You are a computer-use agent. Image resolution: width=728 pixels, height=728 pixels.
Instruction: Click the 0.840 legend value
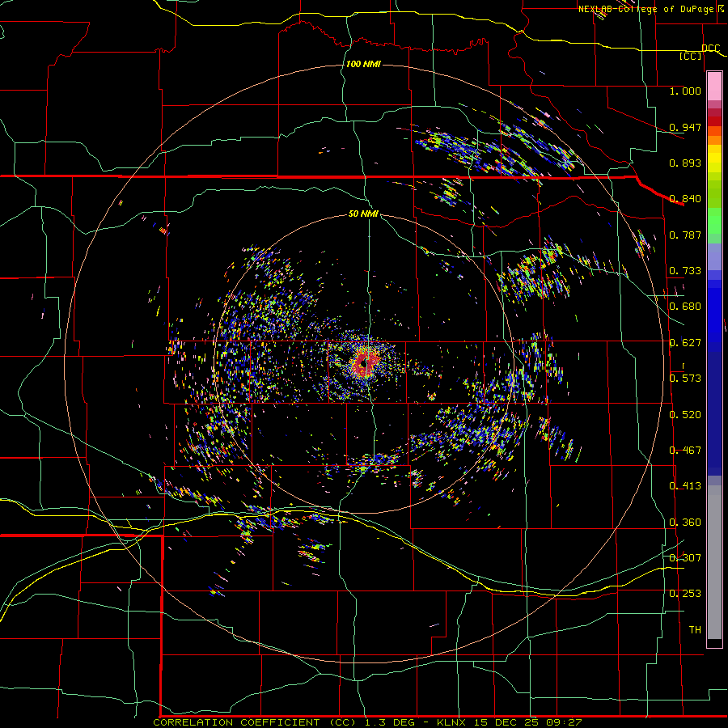click(x=685, y=199)
